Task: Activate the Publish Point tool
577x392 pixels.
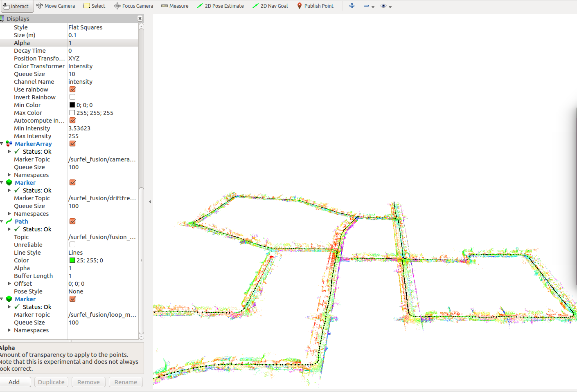Action: click(315, 6)
